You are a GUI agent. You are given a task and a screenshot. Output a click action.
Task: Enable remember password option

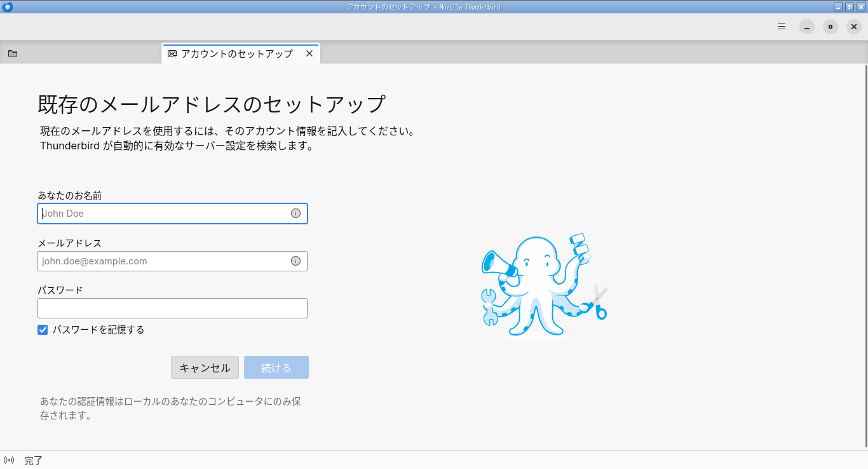43,330
